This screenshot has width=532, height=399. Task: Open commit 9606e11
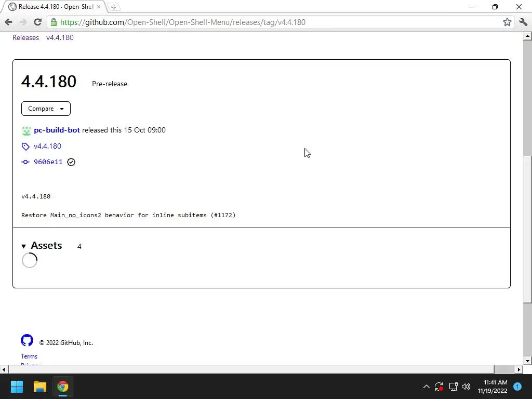(x=48, y=162)
